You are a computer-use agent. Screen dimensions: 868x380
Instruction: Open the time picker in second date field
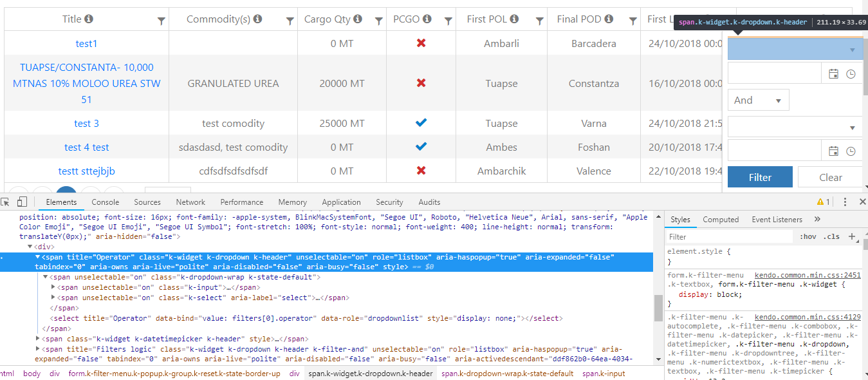(x=851, y=151)
